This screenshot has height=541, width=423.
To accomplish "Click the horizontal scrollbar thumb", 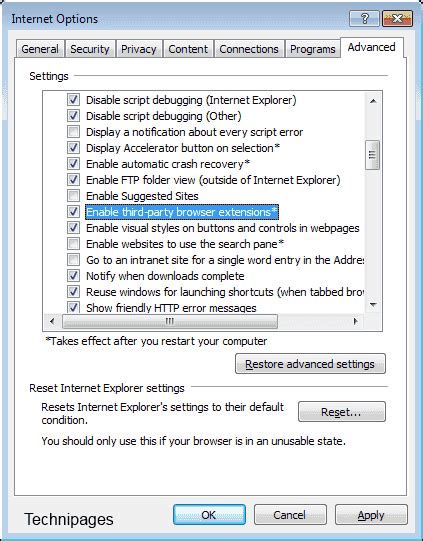I will click(169, 321).
